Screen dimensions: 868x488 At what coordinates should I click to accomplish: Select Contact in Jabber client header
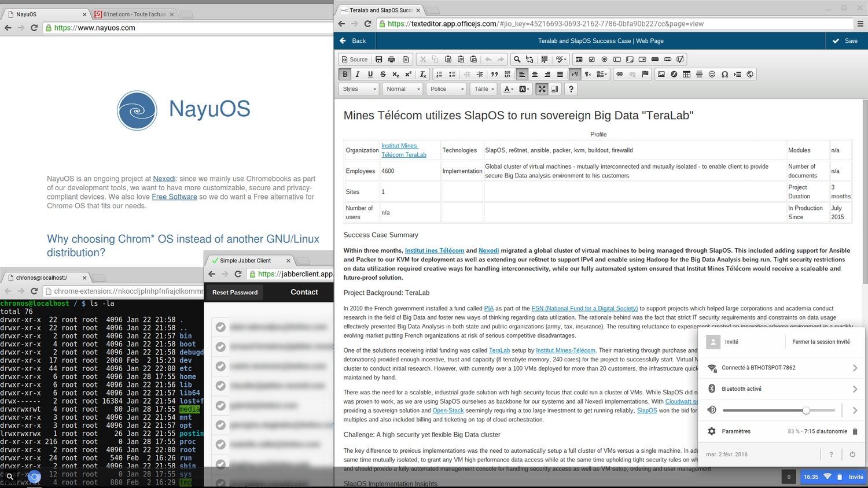(x=304, y=292)
